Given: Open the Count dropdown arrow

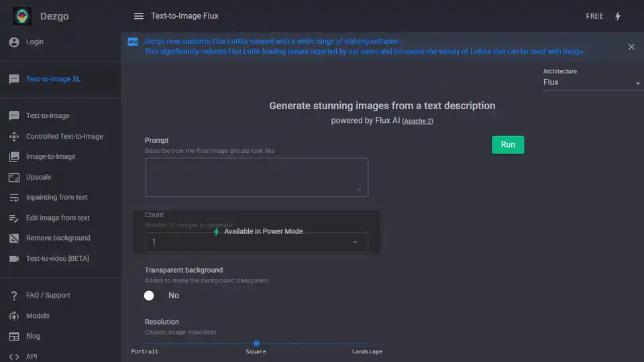Looking at the screenshot, I should 355,243.
